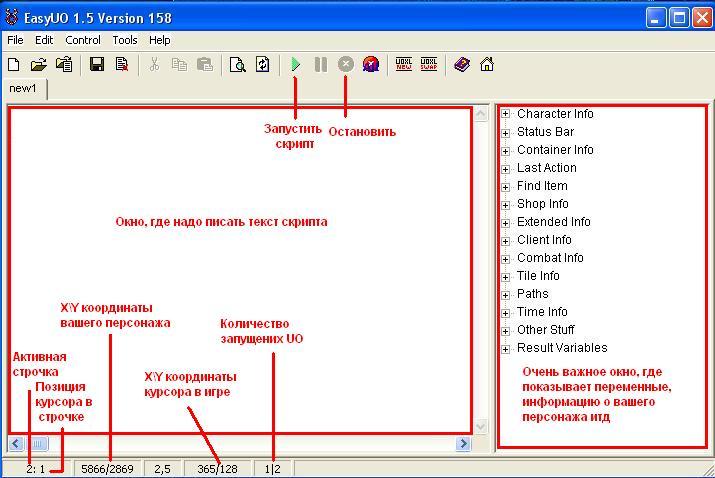
Task: Select the new1 script tab
Action: click(23, 88)
